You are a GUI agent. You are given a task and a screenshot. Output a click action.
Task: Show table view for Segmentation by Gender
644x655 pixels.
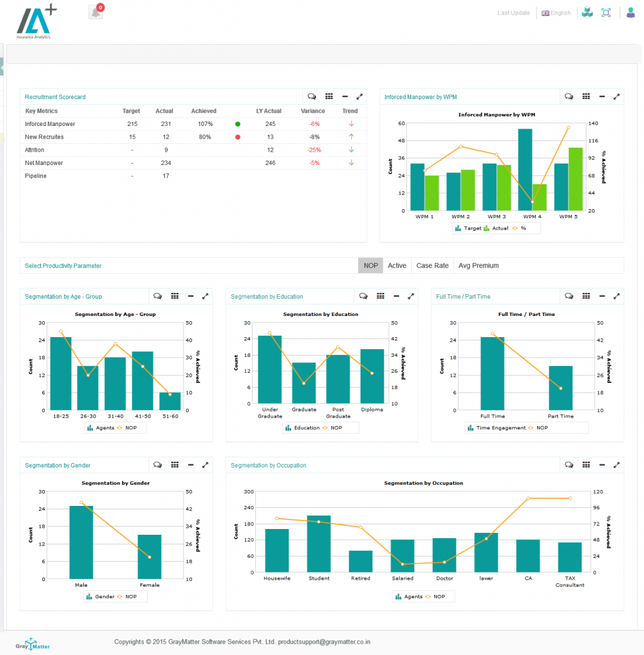(x=175, y=465)
